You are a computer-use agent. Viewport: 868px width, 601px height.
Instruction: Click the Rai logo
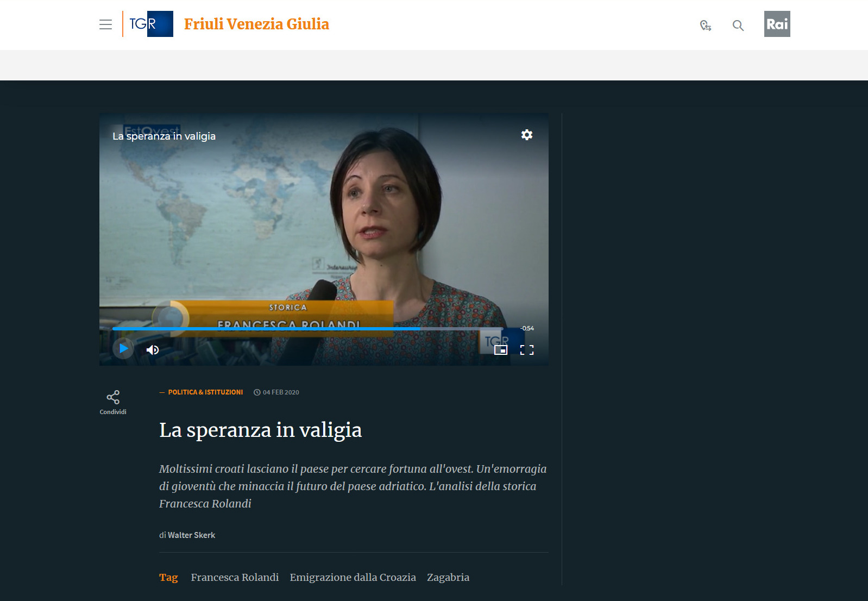(777, 24)
